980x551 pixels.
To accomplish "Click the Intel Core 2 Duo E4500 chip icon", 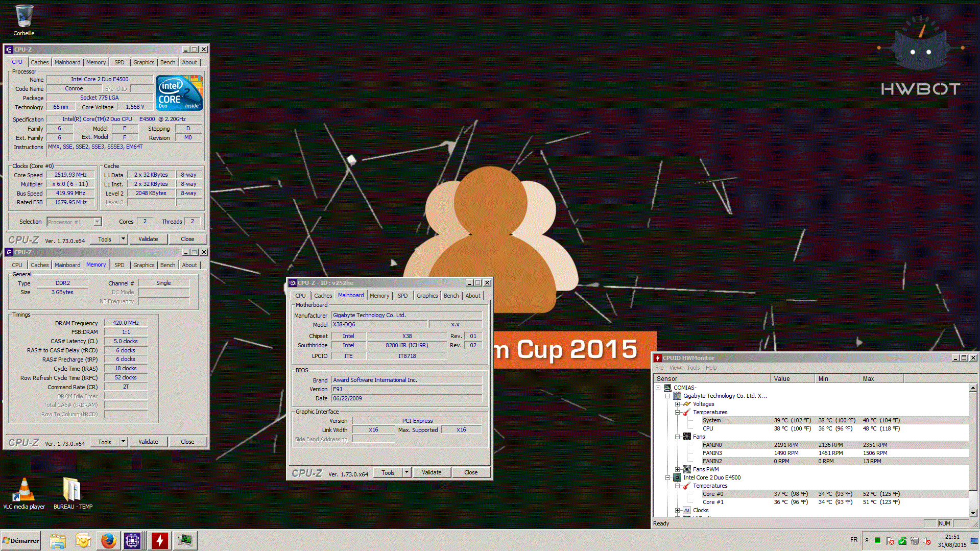I will (x=677, y=477).
